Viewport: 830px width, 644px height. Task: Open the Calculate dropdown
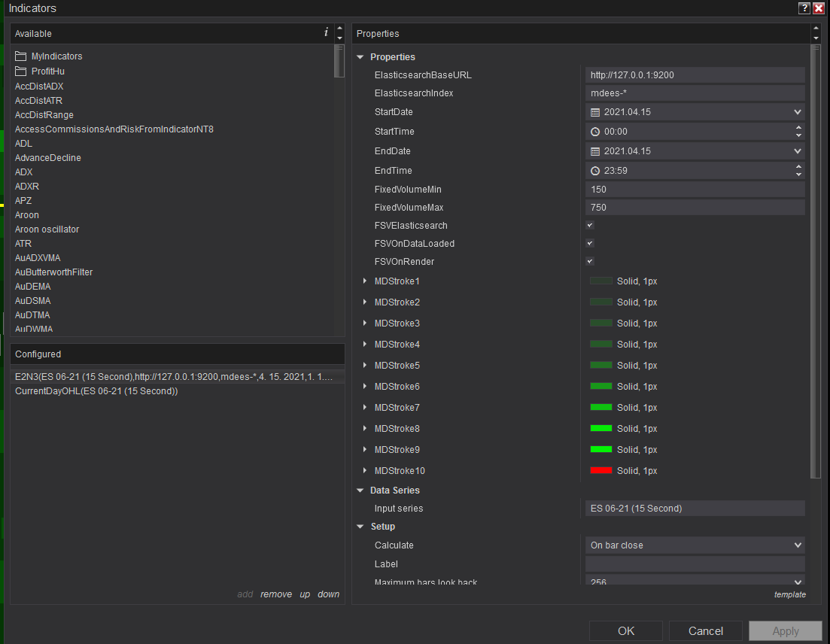pos(694,545)
